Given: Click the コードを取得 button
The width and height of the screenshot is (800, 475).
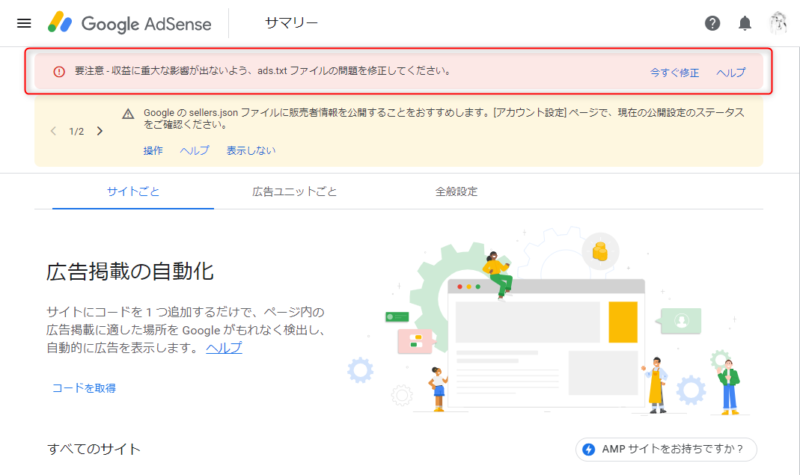Looking at the screenshot, I should (x=84, y=388).
